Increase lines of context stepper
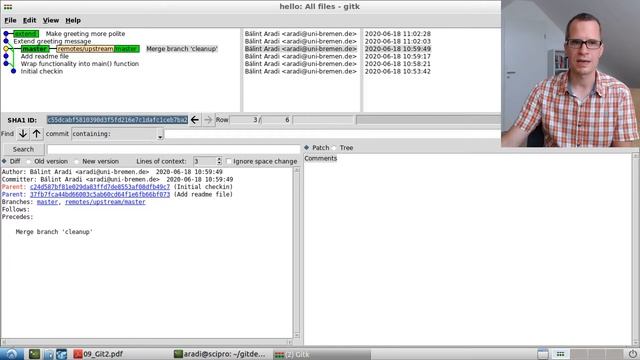Image resolution: width=640 pixels, height=360 pixels. pos(219,159)
